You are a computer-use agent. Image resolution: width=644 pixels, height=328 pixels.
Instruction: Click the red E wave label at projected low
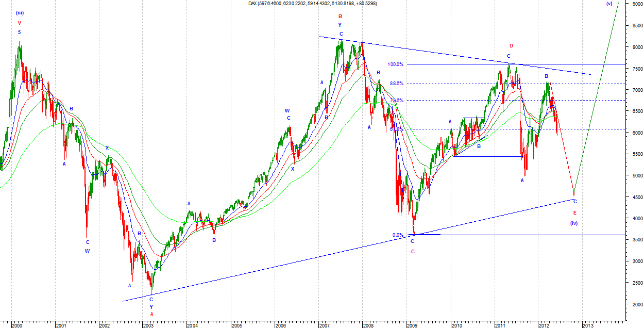(x=575, y=212)
